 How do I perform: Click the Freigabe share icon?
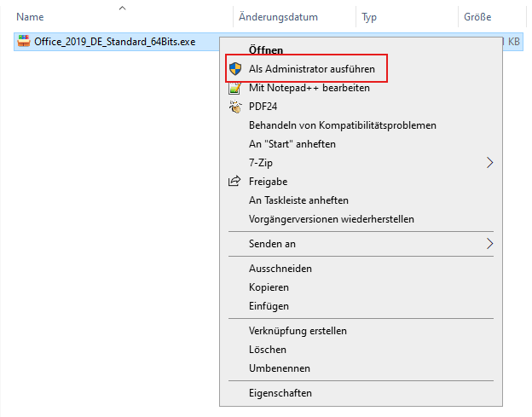click(x=235, y=182)
